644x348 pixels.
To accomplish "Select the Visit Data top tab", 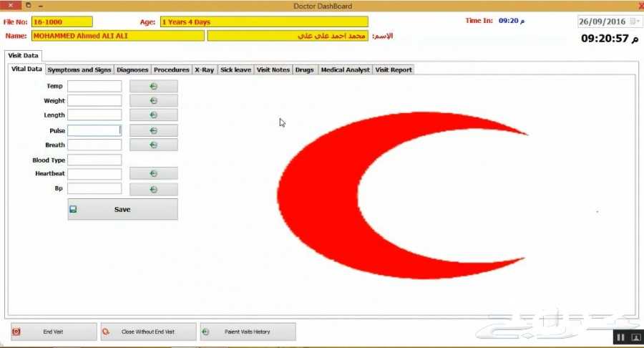I will (x=23, y=55).
